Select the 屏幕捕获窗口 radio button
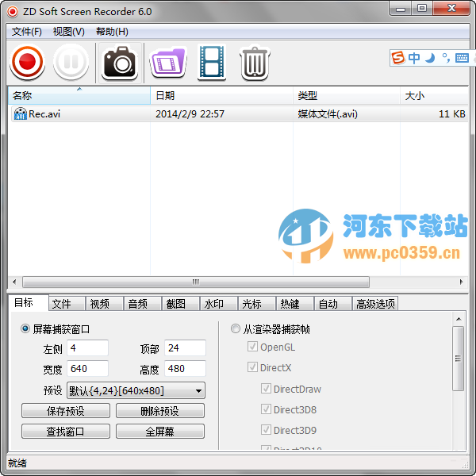Screen dimensions: 476x476 (x=25, y=328)
